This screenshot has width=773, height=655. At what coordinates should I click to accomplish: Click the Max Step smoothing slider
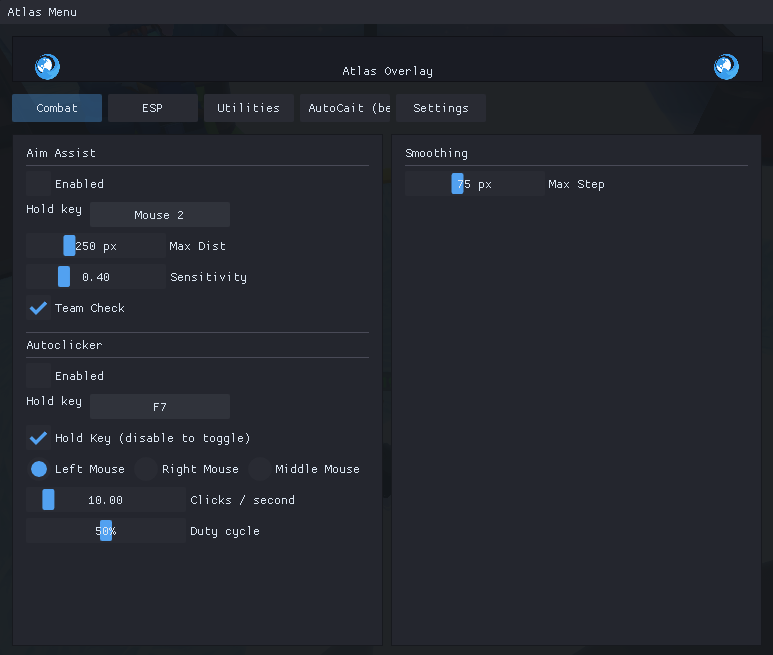pos(474,184)
